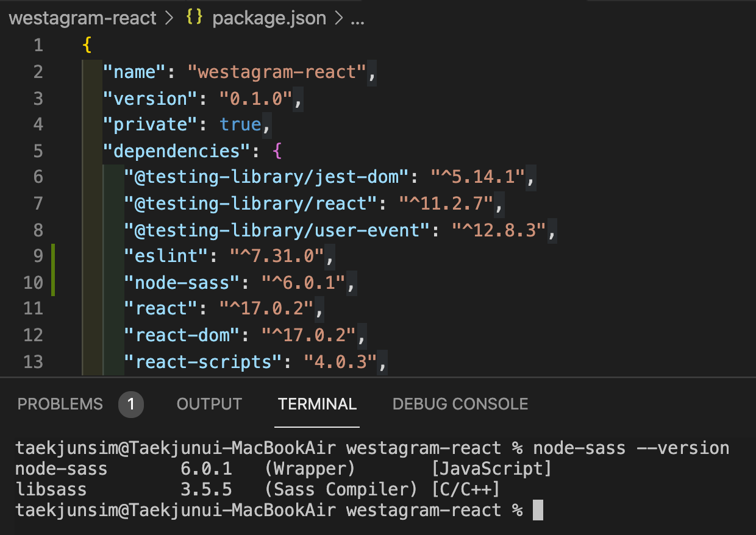
Task: Click the "name" key on line 2
Action: pos(134,72)
